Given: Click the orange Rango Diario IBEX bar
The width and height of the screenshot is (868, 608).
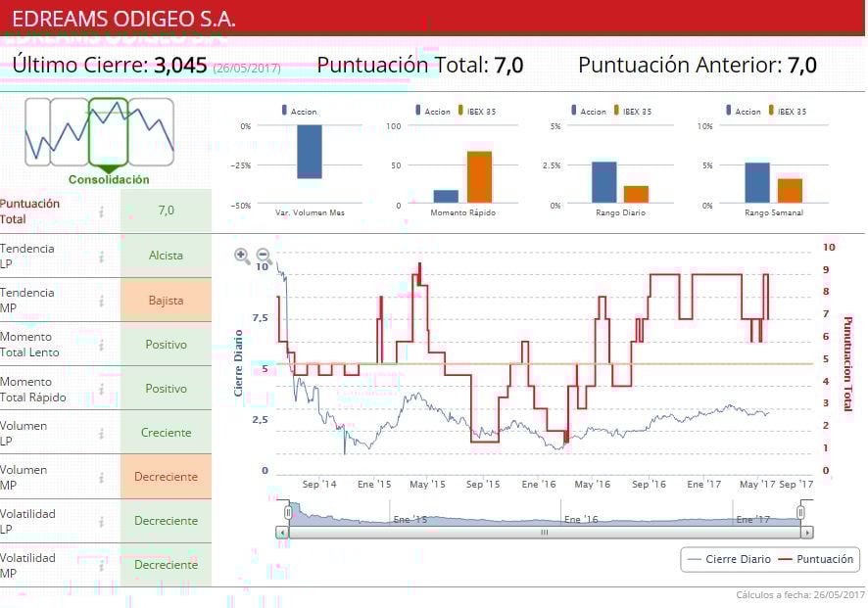Looking at the screenshot, I should coord(636,195).
